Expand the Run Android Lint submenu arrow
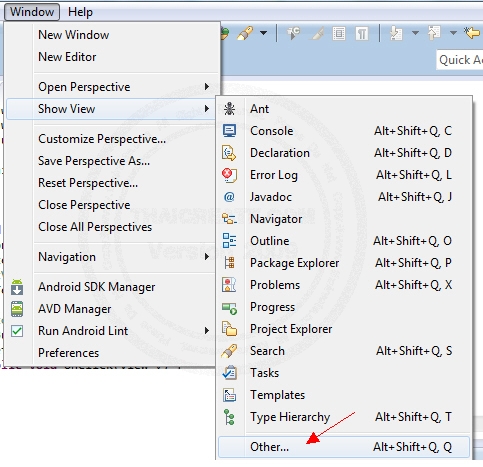The width and height of the screenshot is (483, 467). [x=207, y=331]
